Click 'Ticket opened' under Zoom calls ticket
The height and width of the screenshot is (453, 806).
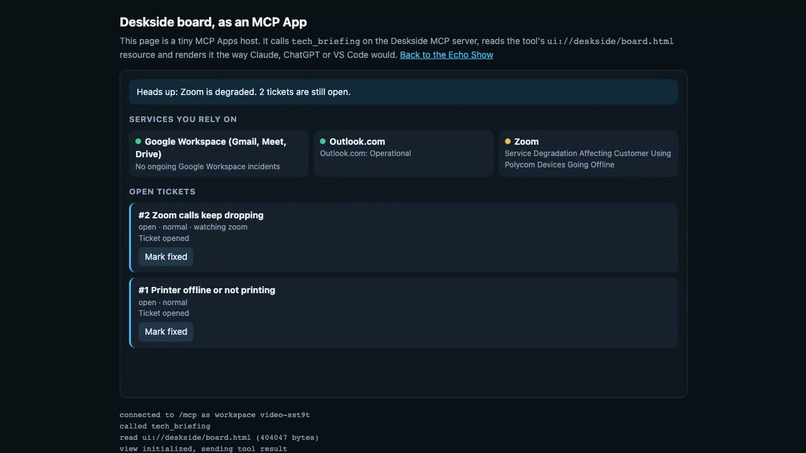click(163, 238)
